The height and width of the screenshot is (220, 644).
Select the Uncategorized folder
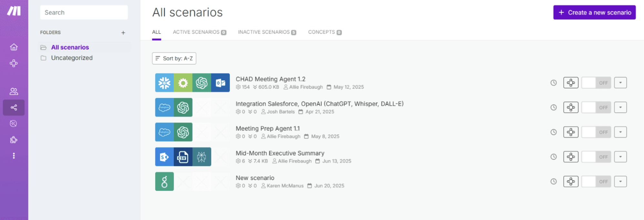coord(72,58)
